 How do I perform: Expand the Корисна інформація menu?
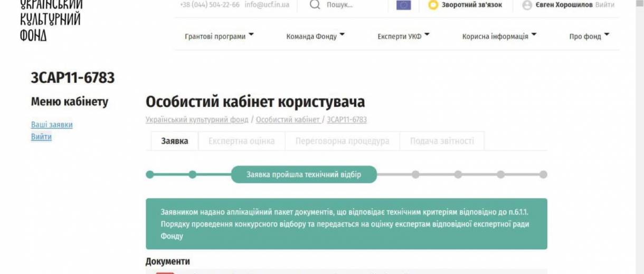coord(499,36)
